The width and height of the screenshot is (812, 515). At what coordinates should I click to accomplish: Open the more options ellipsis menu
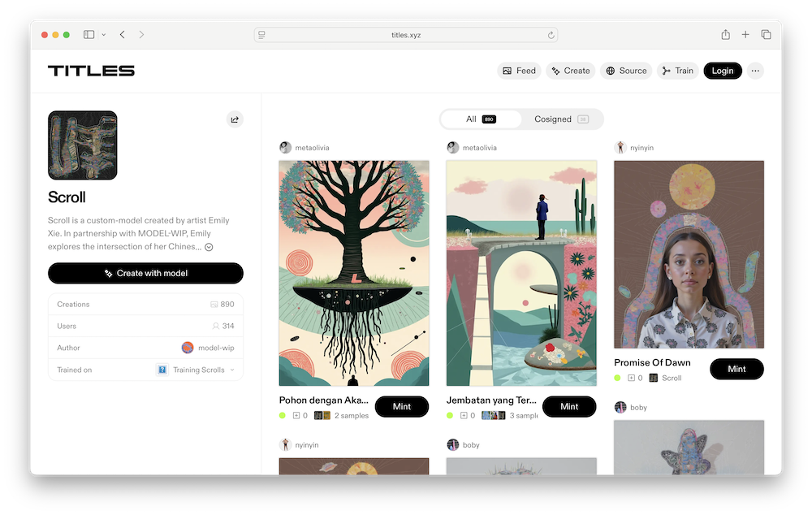(x=755, y=71)
